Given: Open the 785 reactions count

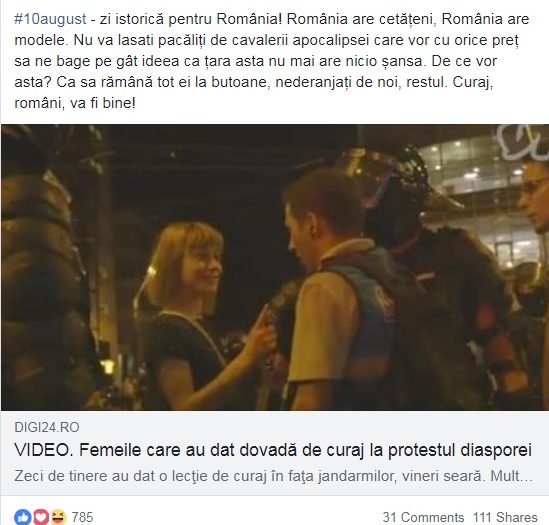Looking at the screenshot, I should (82, 517).
